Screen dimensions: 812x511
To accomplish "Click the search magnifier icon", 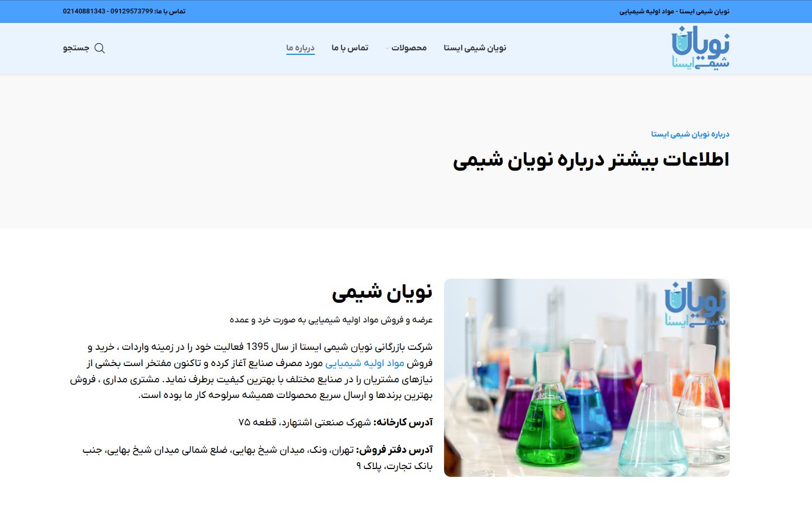I will pos(100,48).
